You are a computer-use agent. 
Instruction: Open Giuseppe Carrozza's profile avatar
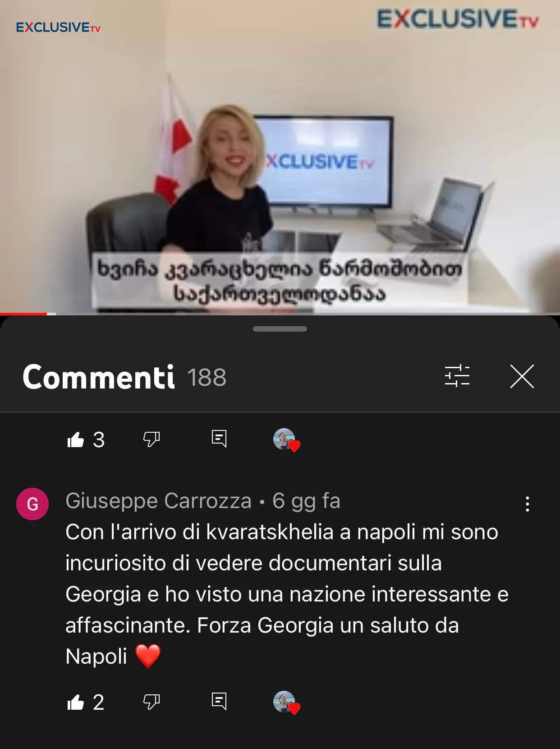click(x=32, y=504)
